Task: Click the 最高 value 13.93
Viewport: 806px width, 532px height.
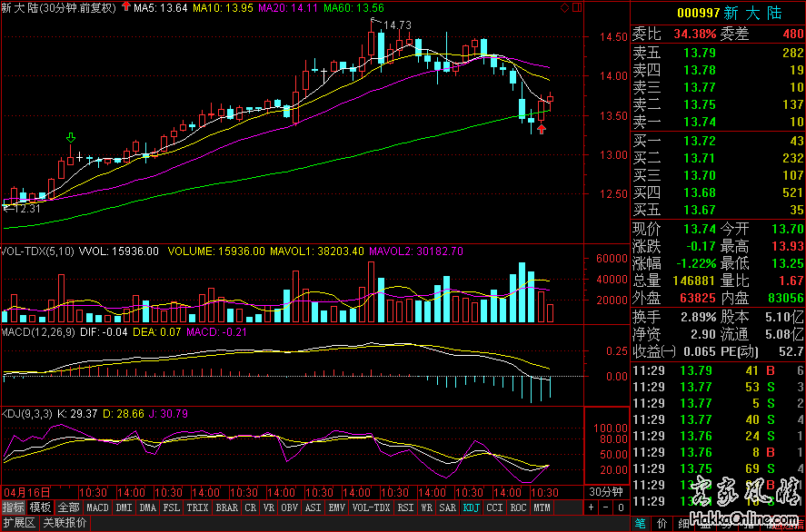Action: coord(787,247)
